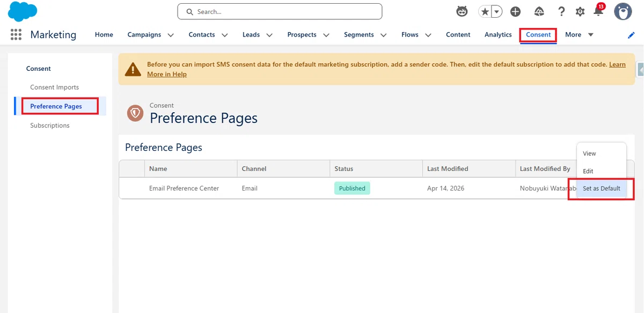Open the Help question mark icon
The image size is (644, 313).
(561, 11)
